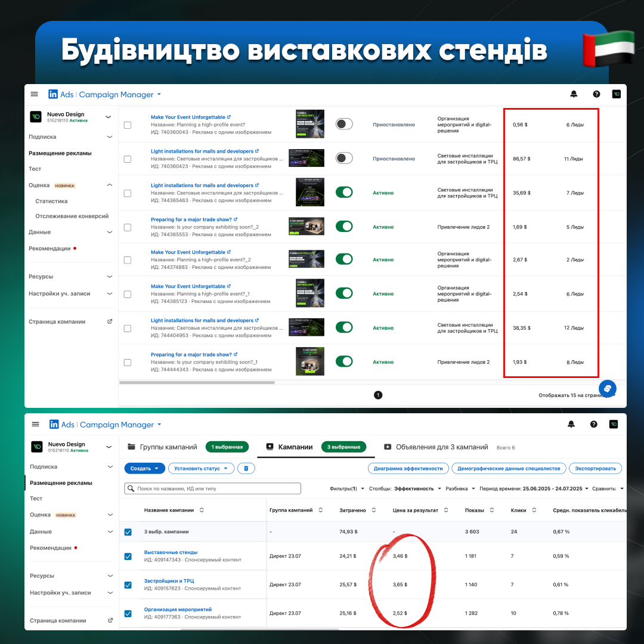
Task: Open the Диаграмма эффективности button
Action: point(408,468)
